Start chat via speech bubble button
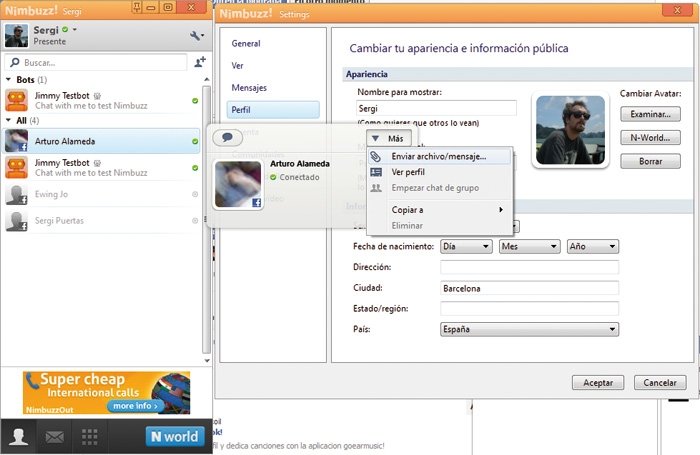This screenshot has width=700, height=455. (227, 137)
